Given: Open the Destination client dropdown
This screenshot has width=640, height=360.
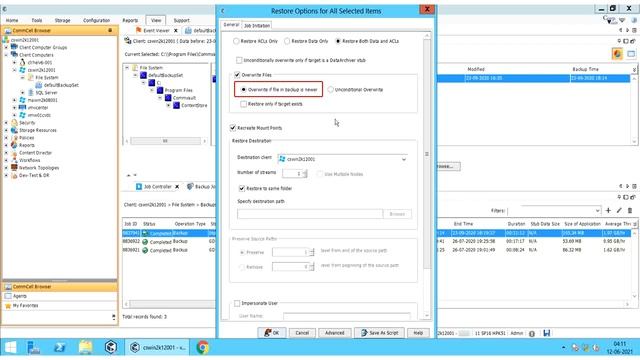Looking at the screenshot, I should click(x=404, y=159).
